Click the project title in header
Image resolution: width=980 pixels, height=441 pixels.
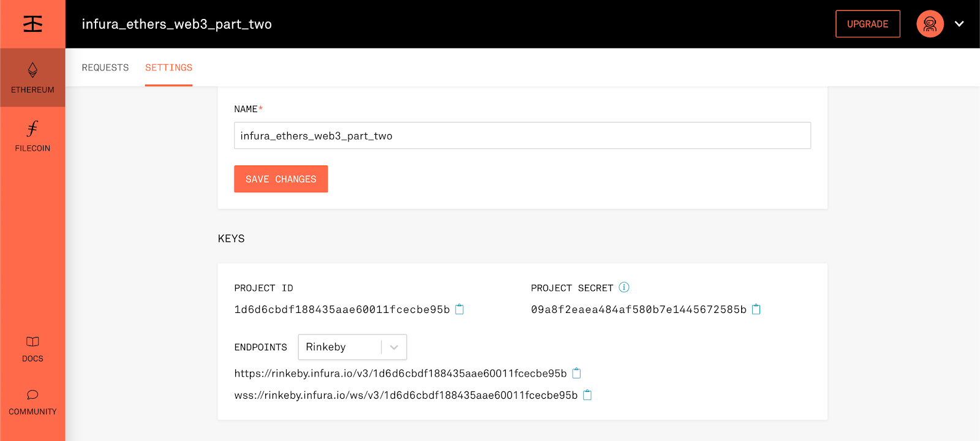[177, 24]
